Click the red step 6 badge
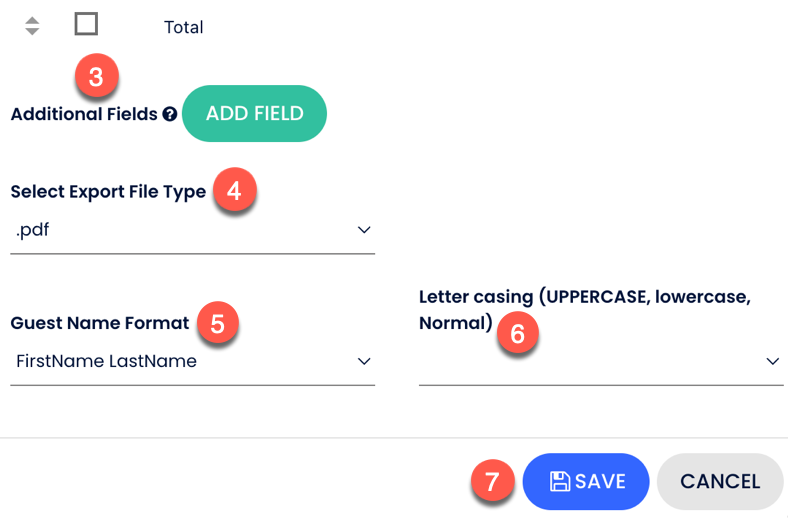 coord(518,334)
